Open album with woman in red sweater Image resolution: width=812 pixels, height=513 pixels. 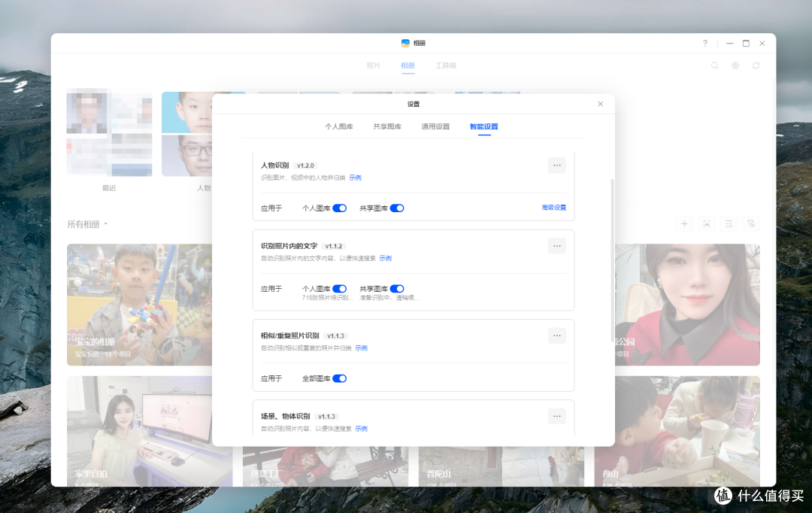688,305
